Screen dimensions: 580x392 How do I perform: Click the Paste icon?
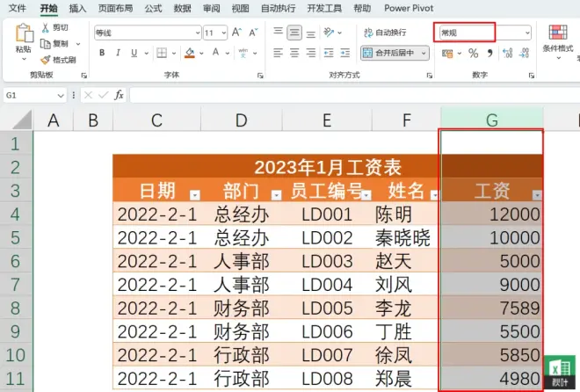pos(24,33)
